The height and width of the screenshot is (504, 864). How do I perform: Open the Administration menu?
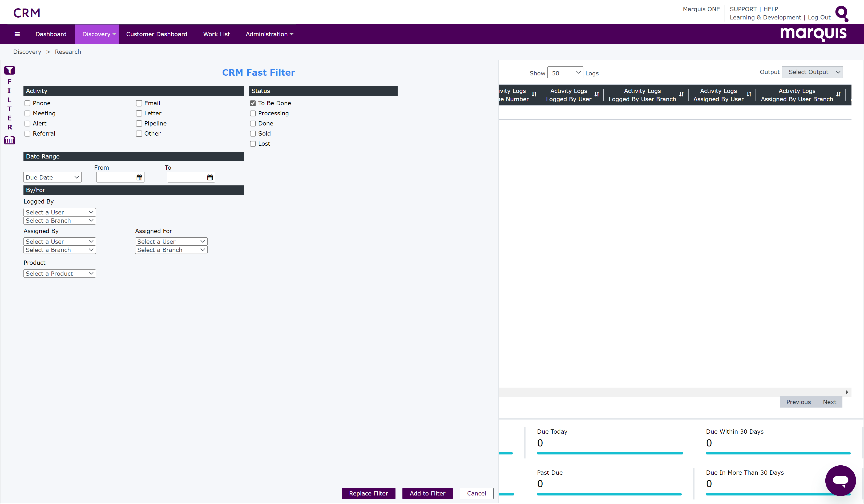point(269,34)
